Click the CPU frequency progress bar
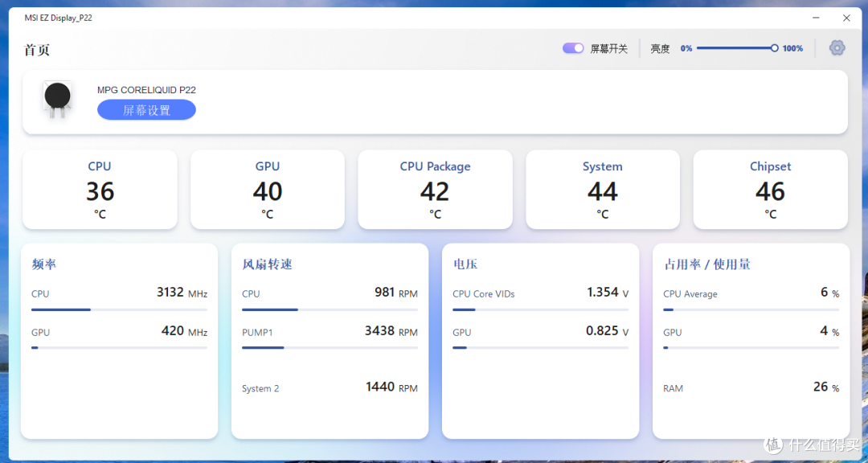The width and height of the screenshot is (868, 463). 119,309
